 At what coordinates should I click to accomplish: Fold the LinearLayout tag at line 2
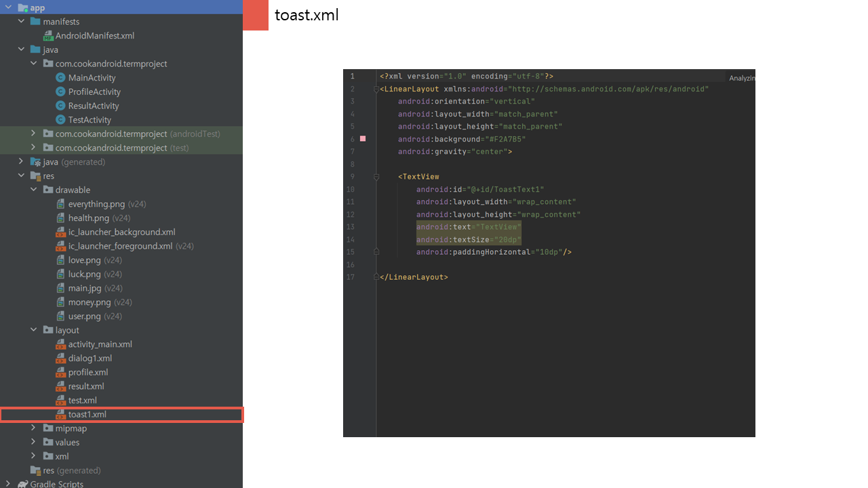click(x=376, y=89)
